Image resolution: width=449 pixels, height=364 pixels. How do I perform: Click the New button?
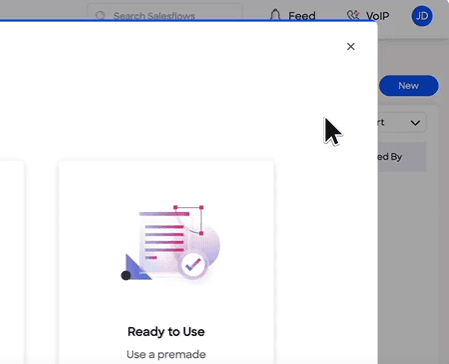pyautogui.click(x=409, y=86)
